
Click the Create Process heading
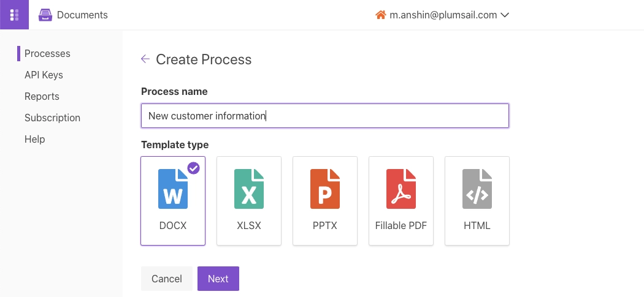(x=204, y=59)
